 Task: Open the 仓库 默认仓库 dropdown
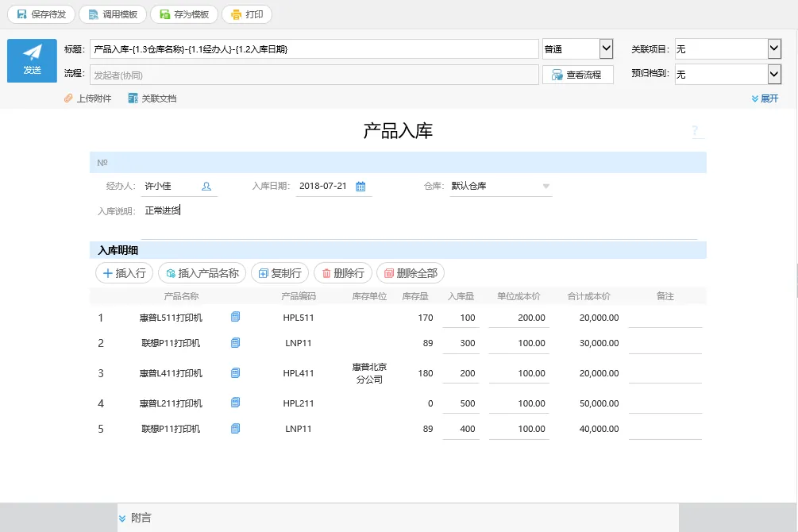coord(501,187)
